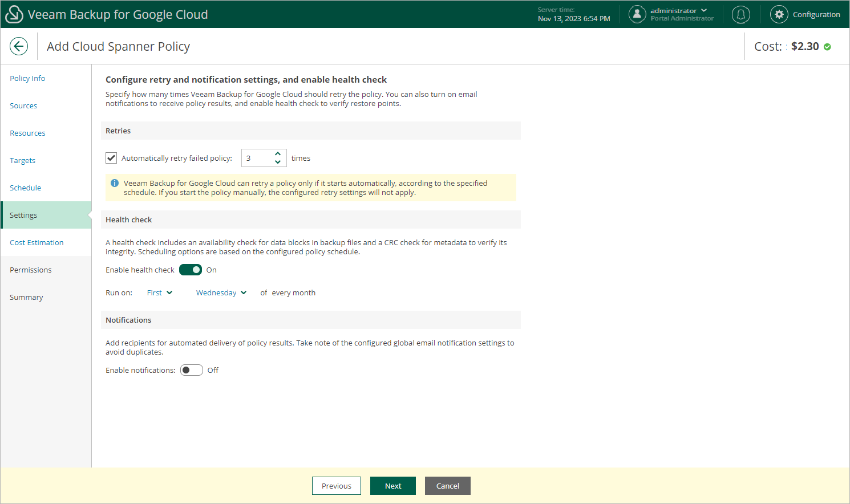Cancel the policy wizard
Image resolution: width=850 pixels, height=504 pixels.
pyautogui.click(x=448, y=486)
